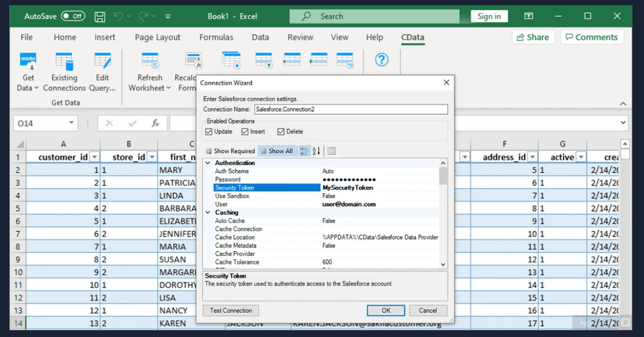Select the Use Sandbox property row
Screen dimensions: 644x337
(326, 196)
